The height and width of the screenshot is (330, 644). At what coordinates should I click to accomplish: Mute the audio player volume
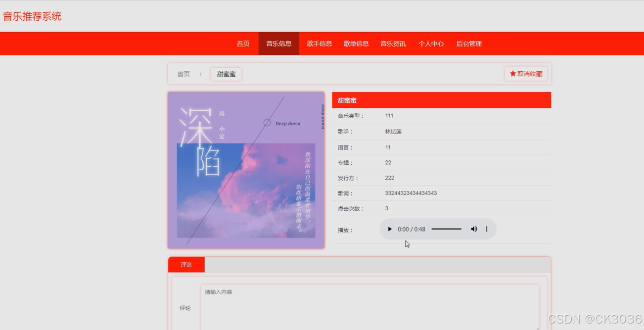[474, 229]
